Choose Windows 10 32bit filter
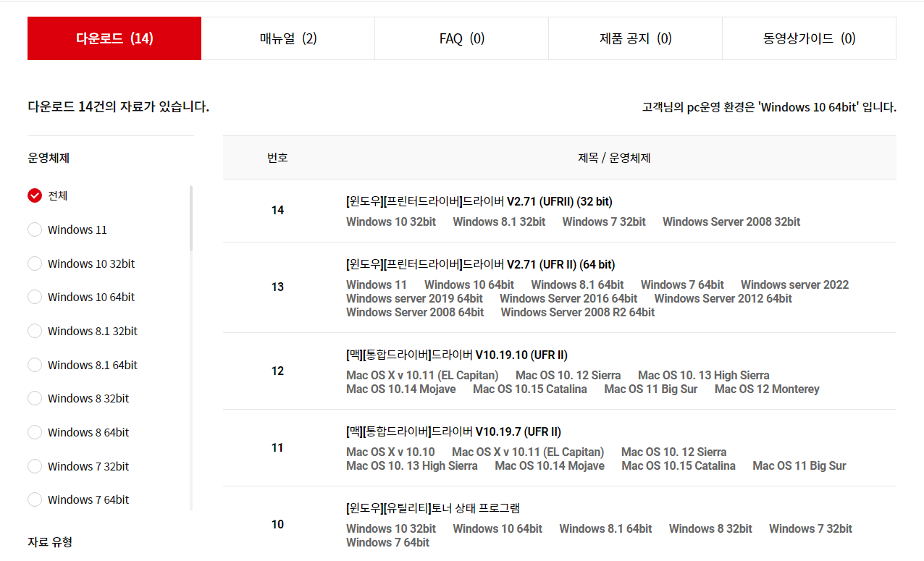Viewport: 924px width, 561px height. click(35, 263)
